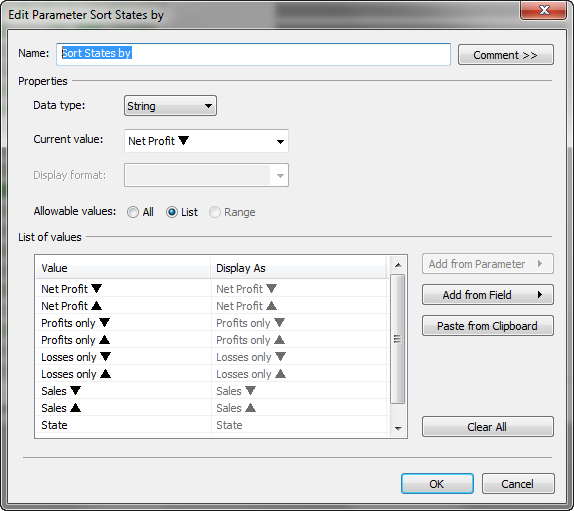Screen dimensions: 574x511
Task: Select the Net Profit descending value row
Action: (211, 288)
